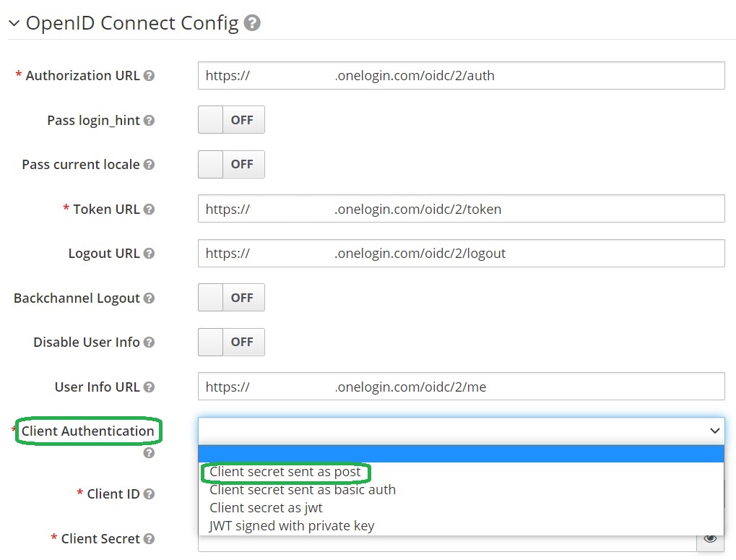This screenshot has height=560, width=736.
Task: Turn on Backchannel Logout switch
Action: 231,298
